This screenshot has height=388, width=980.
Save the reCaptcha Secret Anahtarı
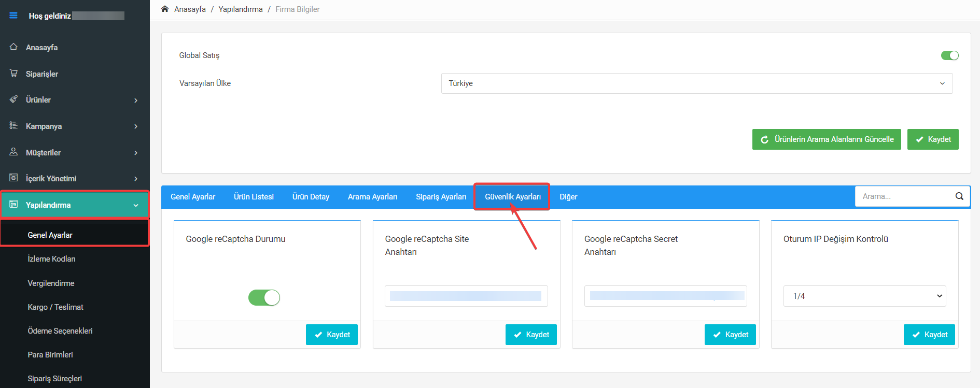point(730,335)
